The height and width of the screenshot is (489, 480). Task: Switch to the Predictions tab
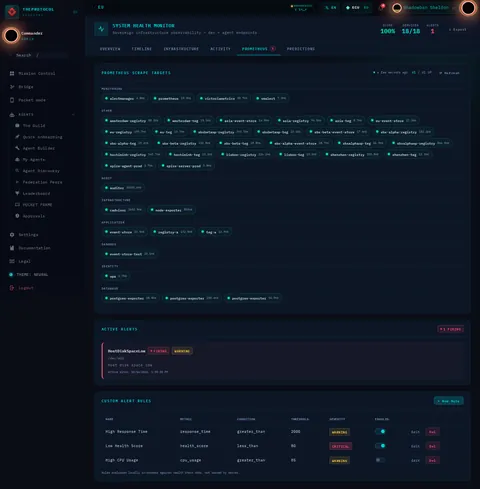click(301, 49)
